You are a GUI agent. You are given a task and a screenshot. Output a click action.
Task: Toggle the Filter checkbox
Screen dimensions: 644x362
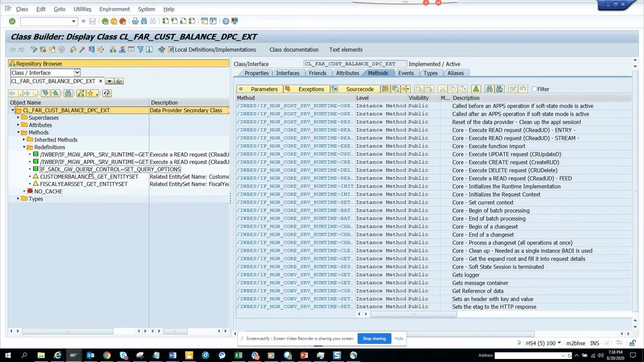pyautogui.click(x=534, y=89)
